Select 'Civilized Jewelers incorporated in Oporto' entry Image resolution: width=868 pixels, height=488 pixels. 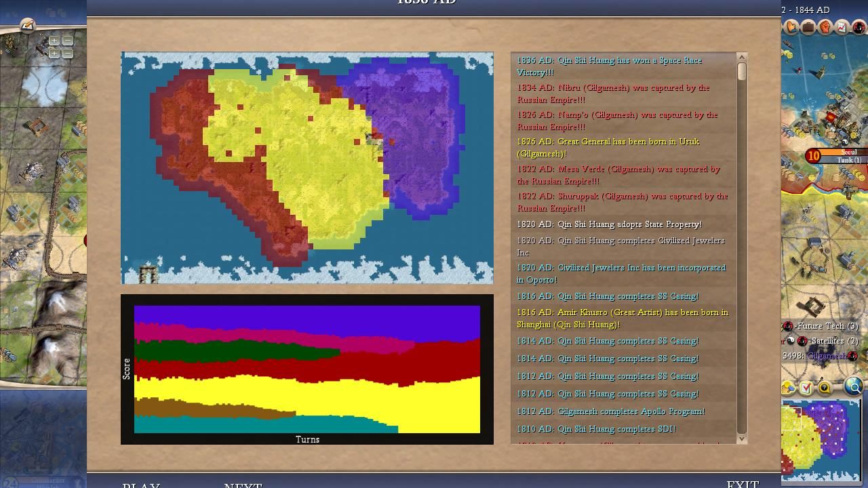pos(623,274)
